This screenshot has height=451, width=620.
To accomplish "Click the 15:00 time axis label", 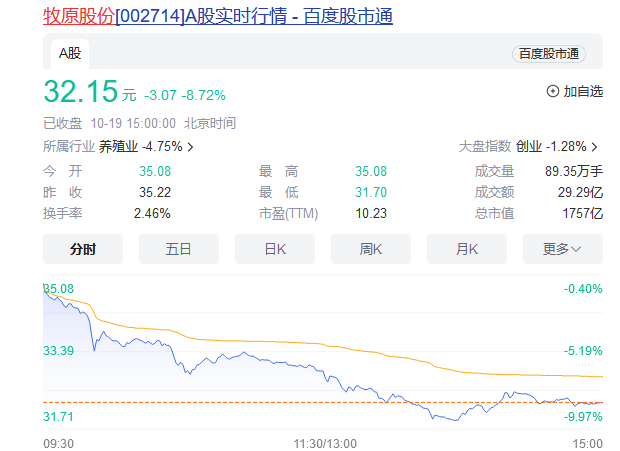I will pyautogui.click(x=588, y=444).
